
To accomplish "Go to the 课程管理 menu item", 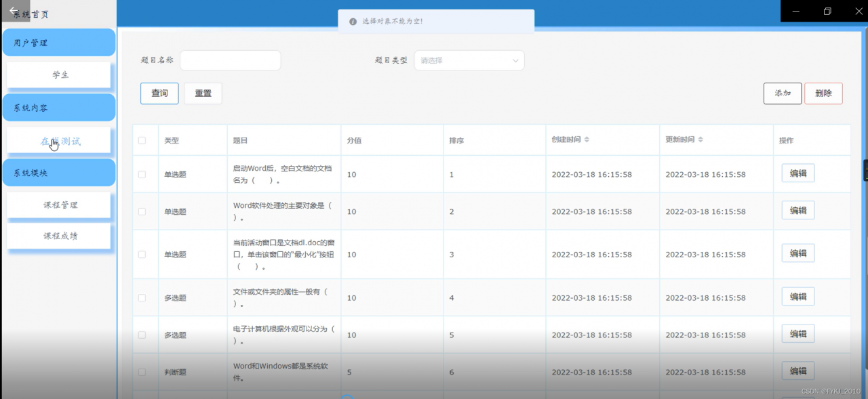I will pos(60,205).
